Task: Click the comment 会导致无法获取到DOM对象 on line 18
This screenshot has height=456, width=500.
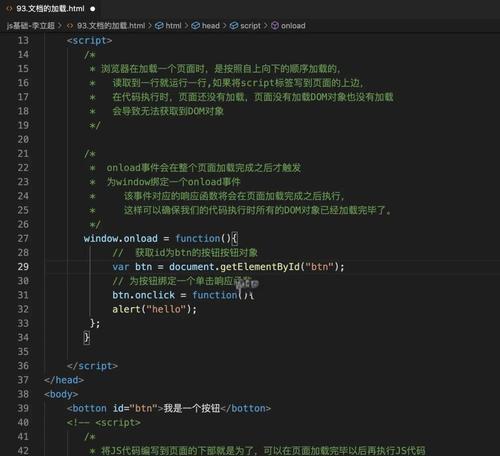Action: pyautogui.click(x=168, y=111)
